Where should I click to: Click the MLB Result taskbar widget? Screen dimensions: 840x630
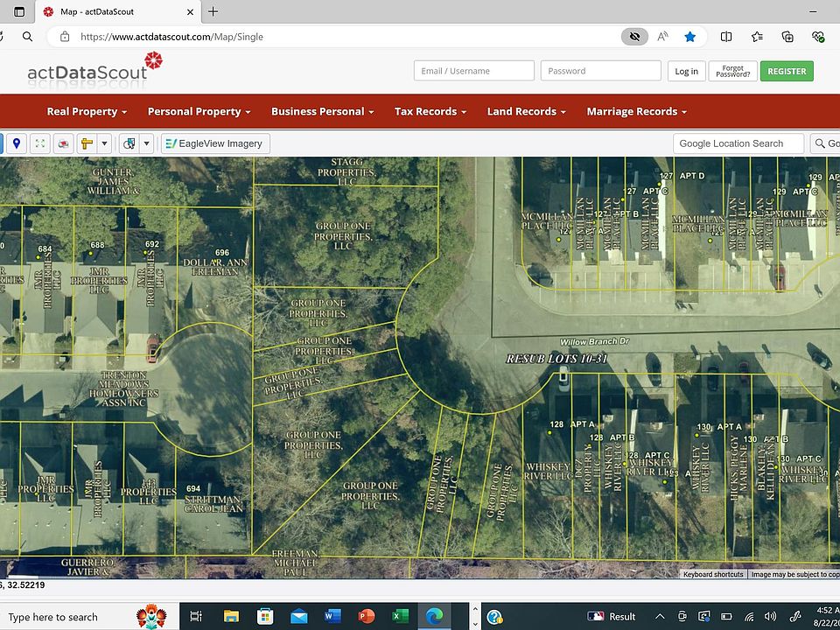click(x=612, y=617)
